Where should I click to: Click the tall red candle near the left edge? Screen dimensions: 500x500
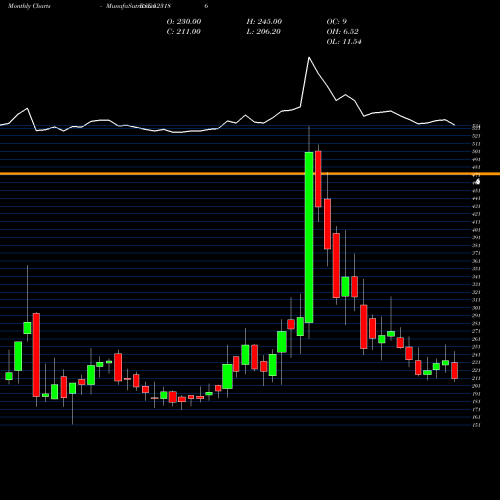click(36, 355)
